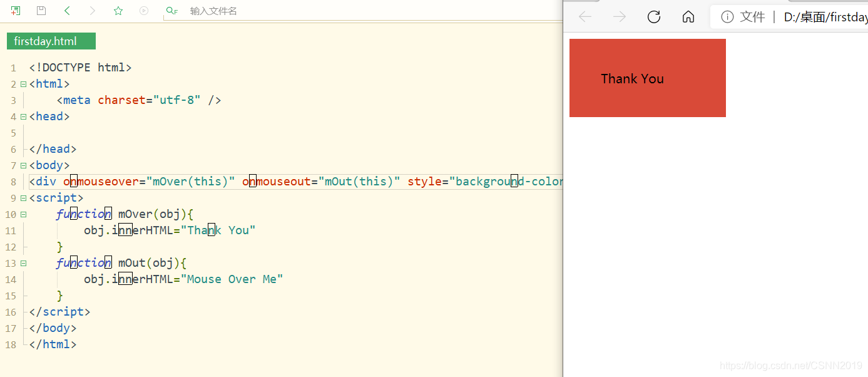Collapse the <body> block on line 7

pos(23,165)
